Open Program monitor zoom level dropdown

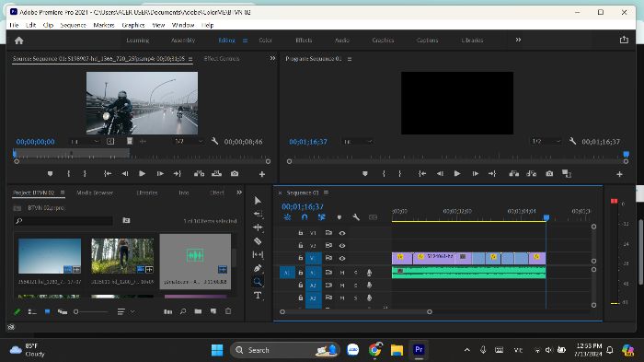pos(357,142)
